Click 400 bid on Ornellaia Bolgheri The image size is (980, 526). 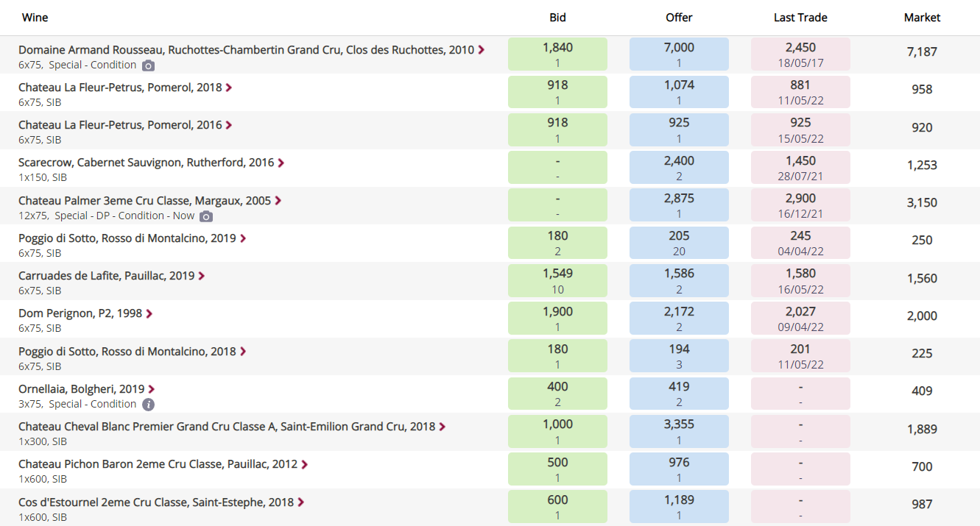(x=557, y=394)
